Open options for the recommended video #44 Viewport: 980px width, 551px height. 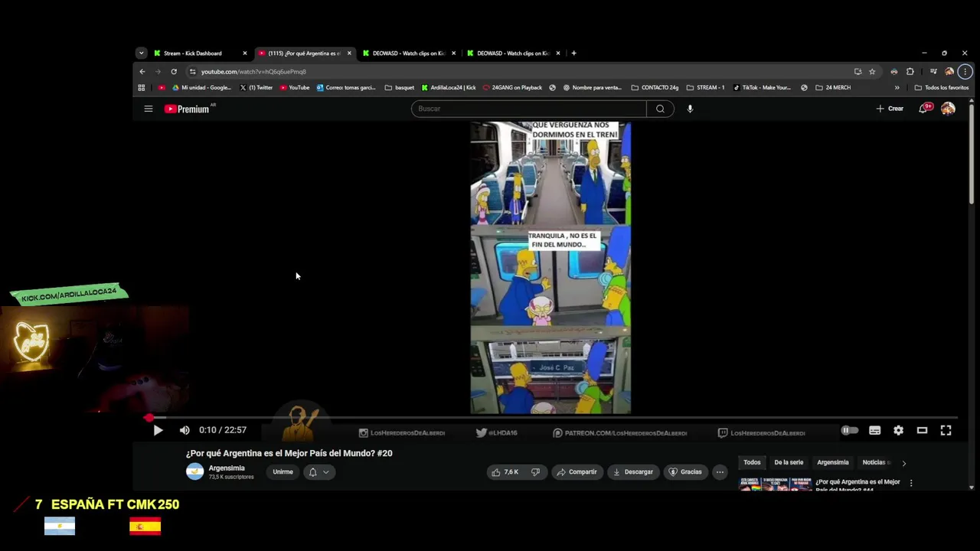click(x=910, y=482)
